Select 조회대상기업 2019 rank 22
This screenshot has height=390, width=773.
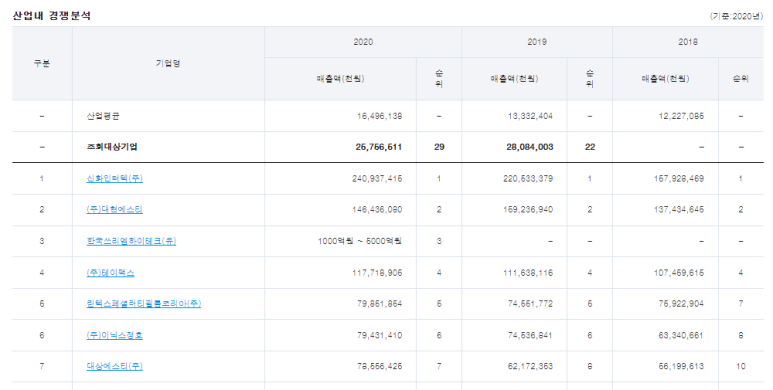(x=590, y=147)
